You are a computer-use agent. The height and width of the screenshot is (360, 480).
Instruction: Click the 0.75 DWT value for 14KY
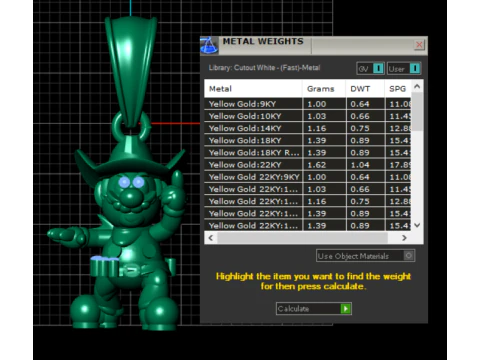[365, 128]
